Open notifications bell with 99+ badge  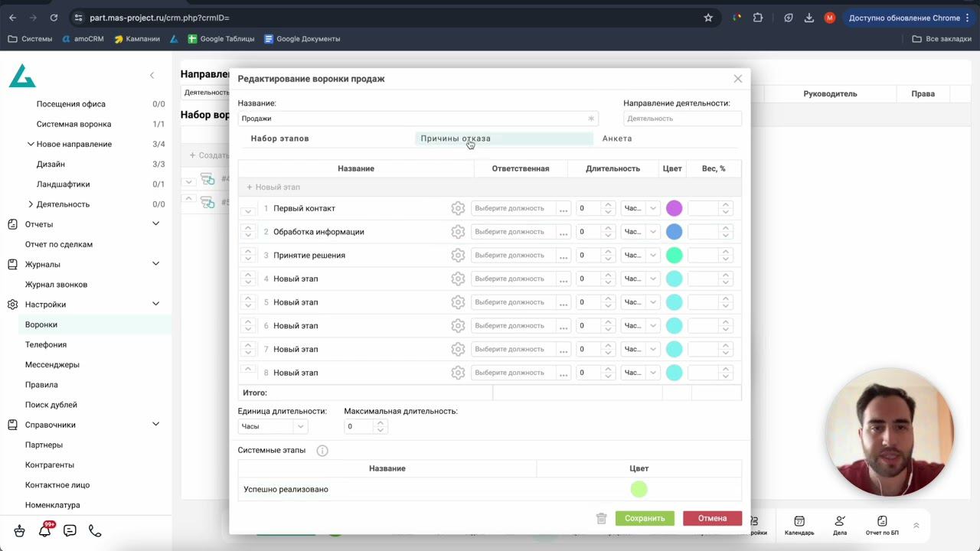(x=45, y=530)
